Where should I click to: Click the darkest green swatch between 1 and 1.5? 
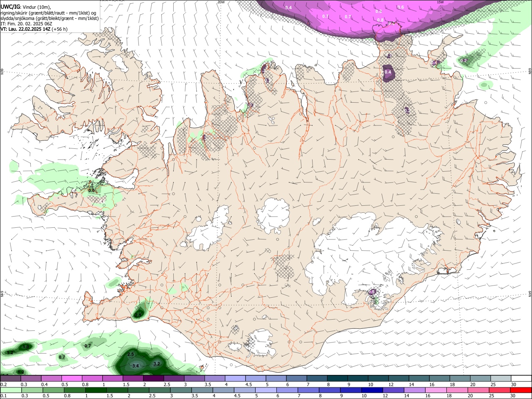coord(96,390)
